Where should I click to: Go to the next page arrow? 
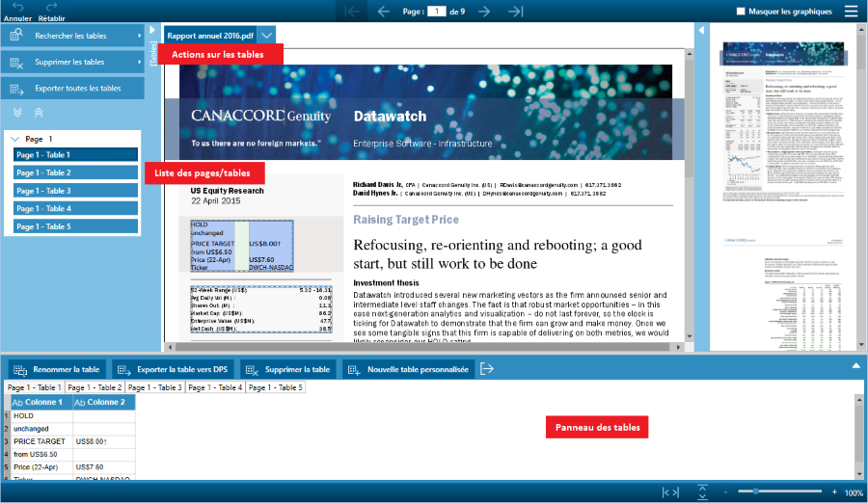484,11
